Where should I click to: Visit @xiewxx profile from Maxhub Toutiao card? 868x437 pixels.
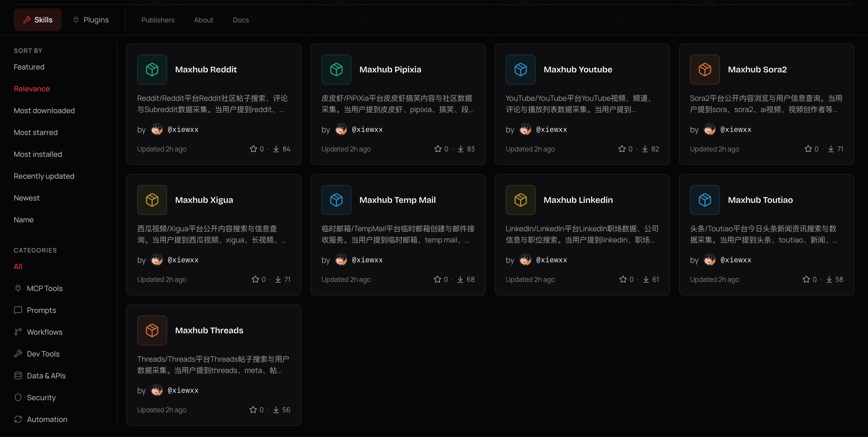click(736, 260)
